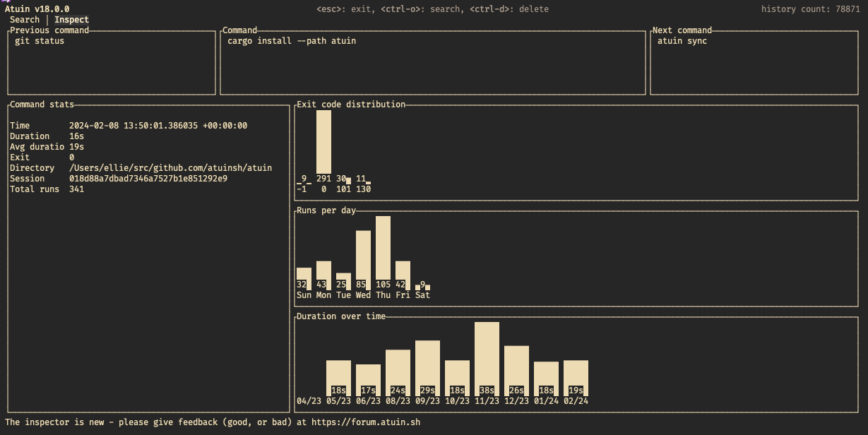Click the 06/23 duration bar showing 17s
The height and width of the screenshot is (435, 868).
click(x=368, y=380)
